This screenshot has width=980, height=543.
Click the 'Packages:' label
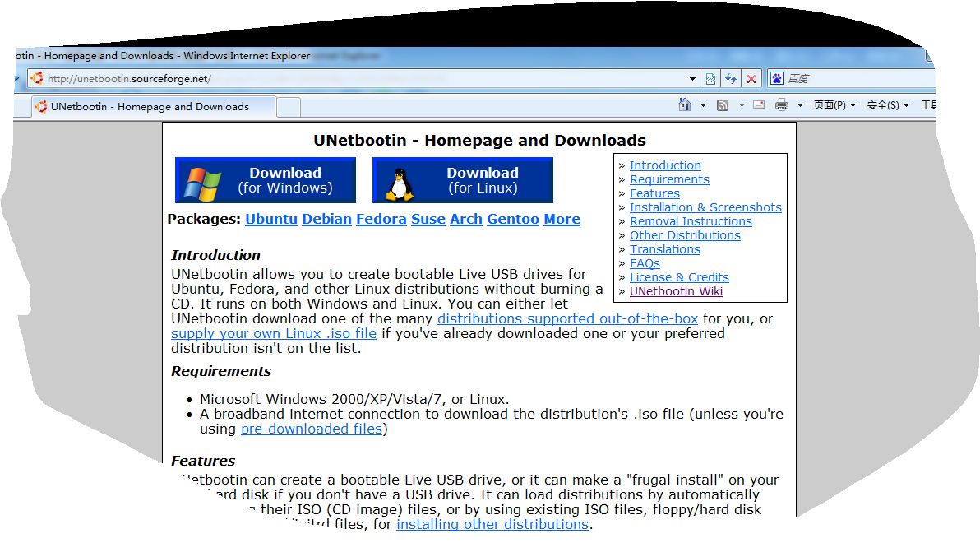click(x=204, y=219)
